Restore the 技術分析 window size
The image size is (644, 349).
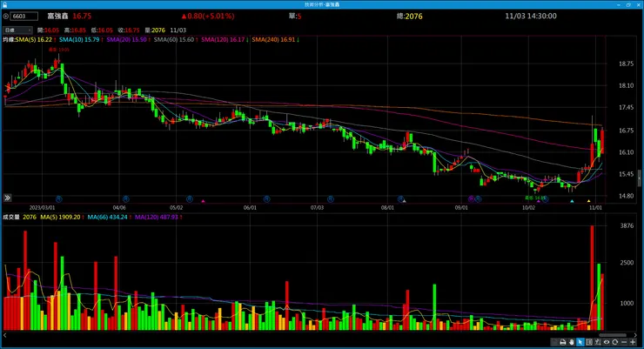(628, 4)
